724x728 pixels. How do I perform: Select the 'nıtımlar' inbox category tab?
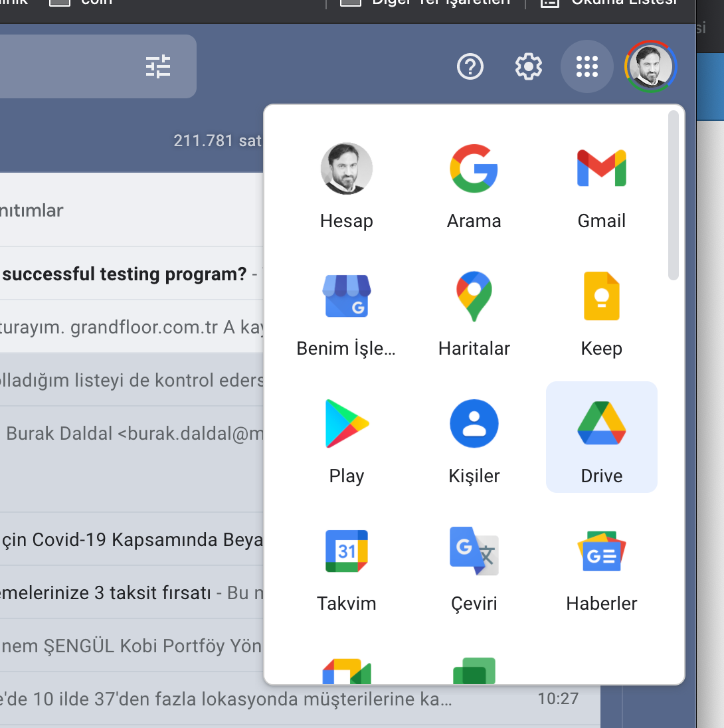coord(32,211)
